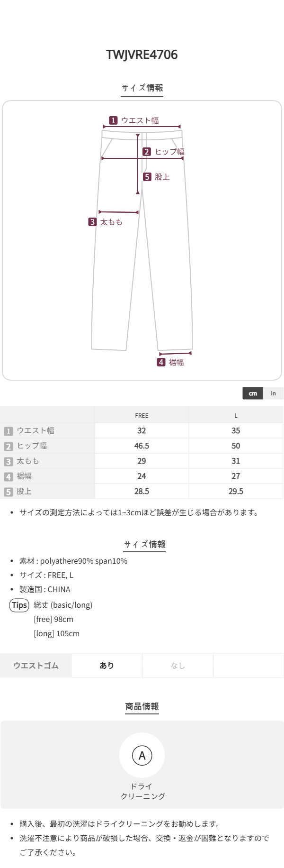Click the FREE size column header
284x868 pixels.
pos(142,415)
